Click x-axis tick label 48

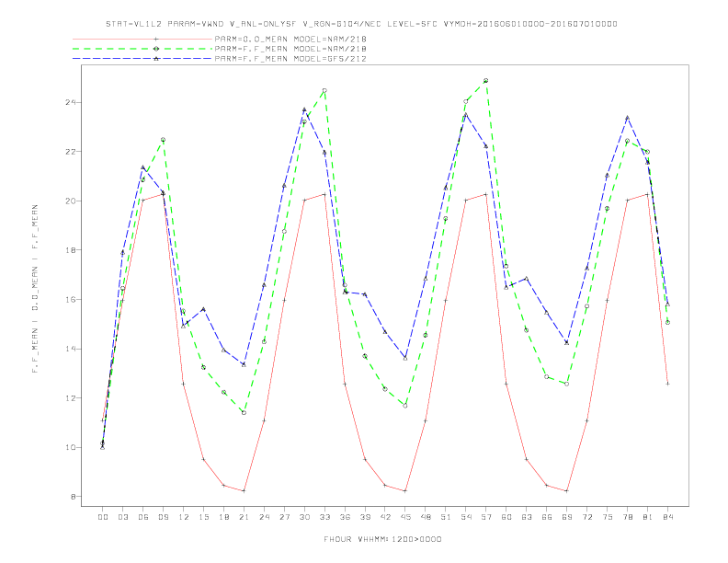click(x=426, y=517)
